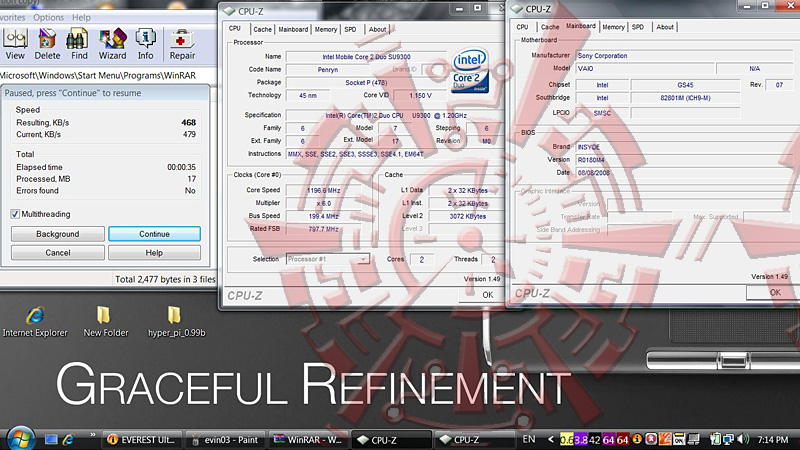
Task: Click the Penryn Code Name field
Action: click(328, 69)
